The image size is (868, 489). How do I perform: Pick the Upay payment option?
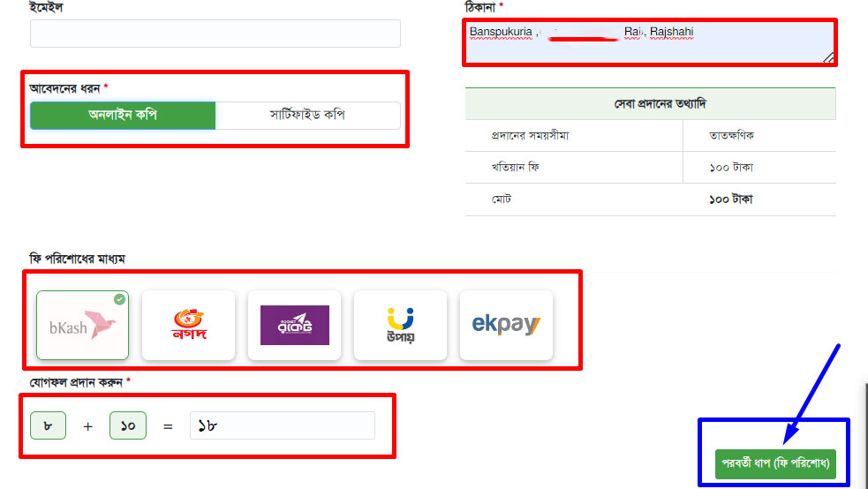pos(400,325)
